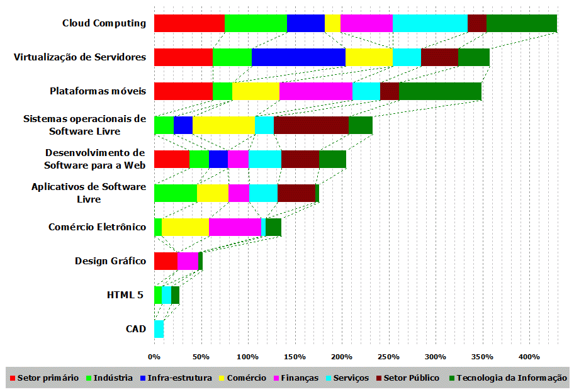Select "Desenvolvimento de Software para a Web" label
This screenshot has height=392, width=574.
(95, 159)
